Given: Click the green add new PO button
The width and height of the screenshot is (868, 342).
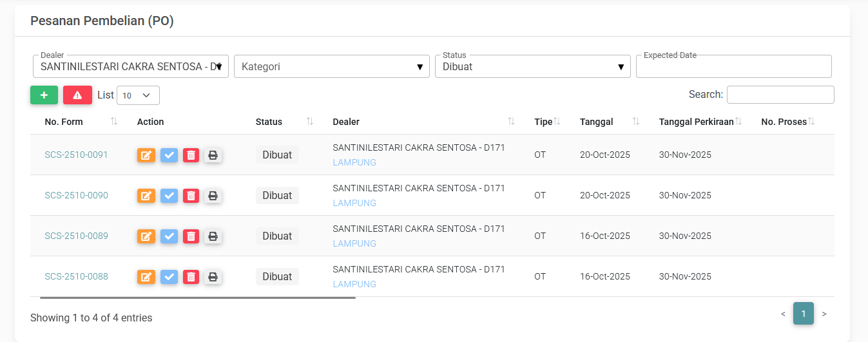Looking at the screenshot, I should point(44,95).
